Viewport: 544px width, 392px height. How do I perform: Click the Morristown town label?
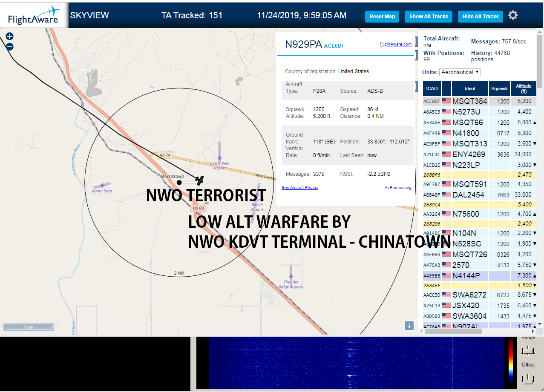tap(172, 176)
